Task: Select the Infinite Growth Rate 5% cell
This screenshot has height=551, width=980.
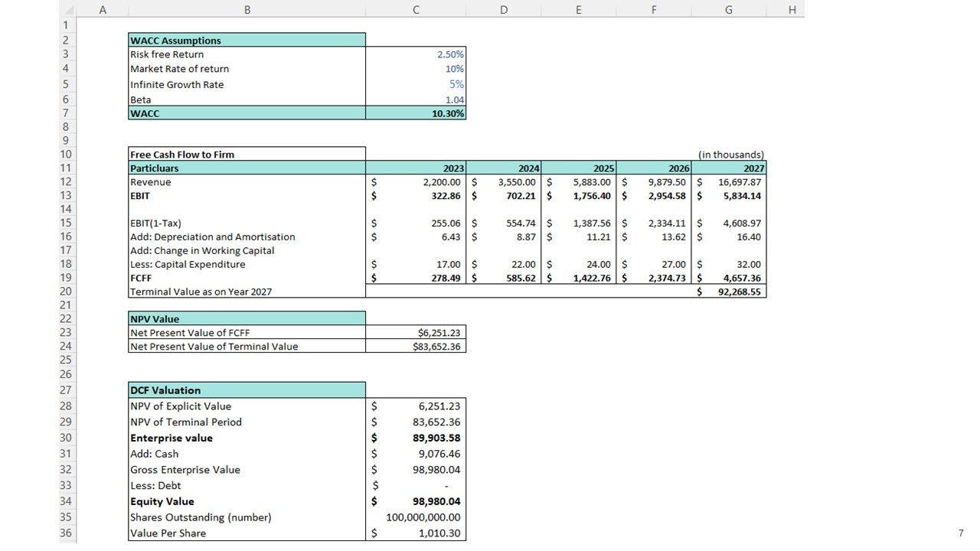Action: [416, 84]
